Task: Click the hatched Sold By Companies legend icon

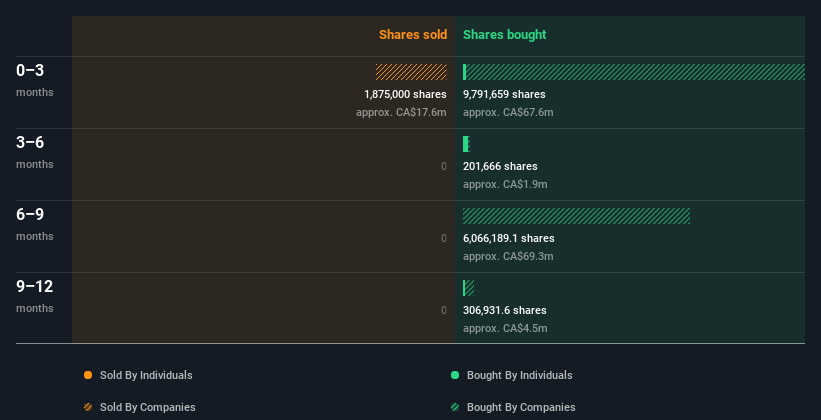Action: coord(88,407)
